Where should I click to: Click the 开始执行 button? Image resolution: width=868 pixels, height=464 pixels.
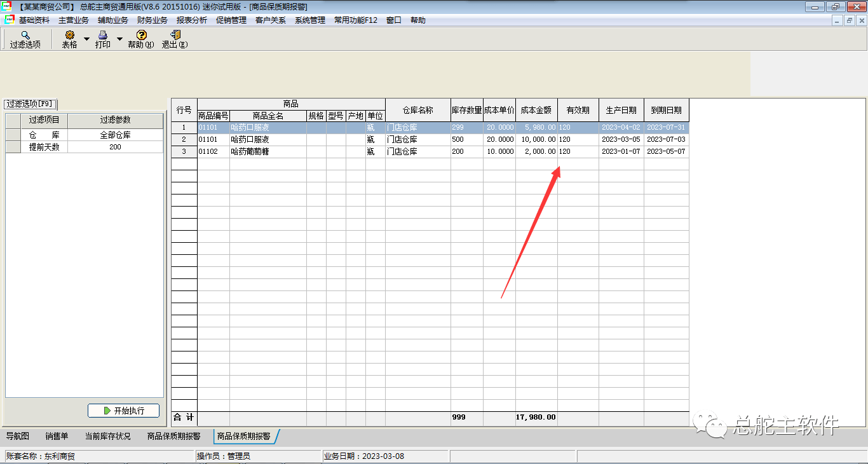[x=123, y=411]
